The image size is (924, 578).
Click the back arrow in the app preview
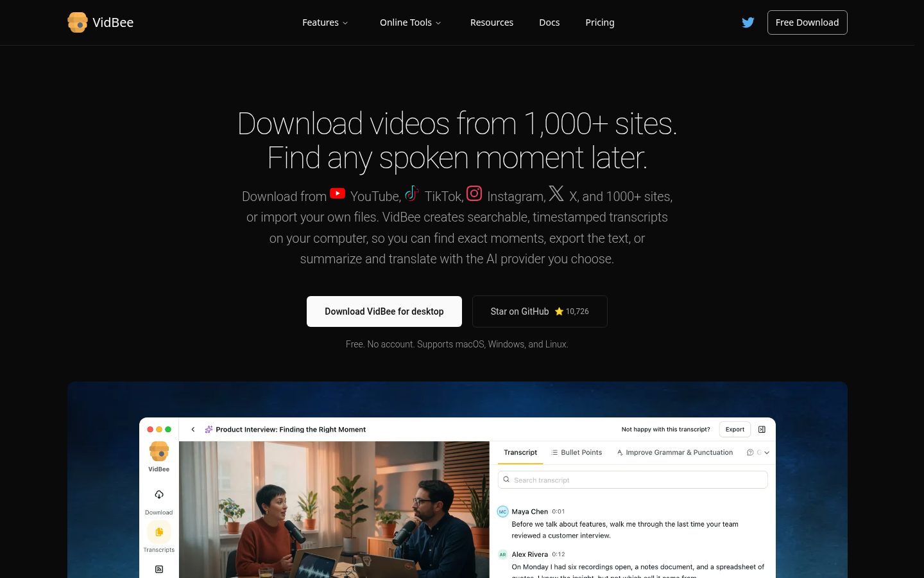[x=193, y=430]
